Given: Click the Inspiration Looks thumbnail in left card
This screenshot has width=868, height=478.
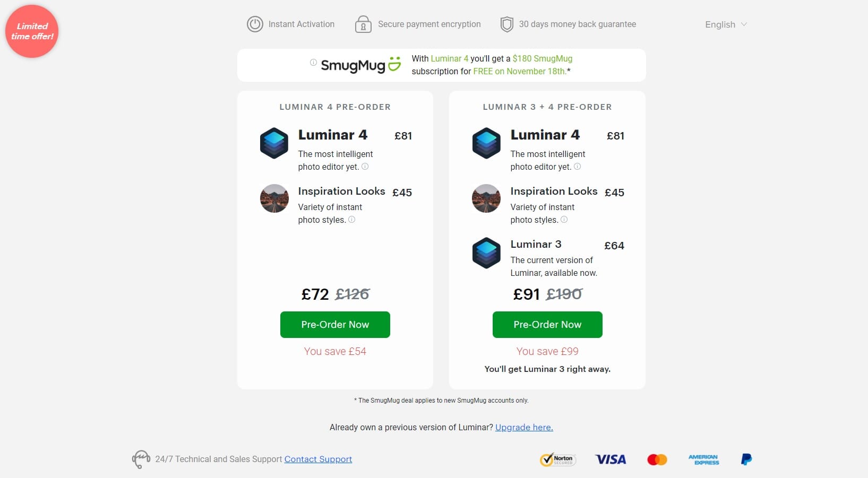Looking at the screenshot, I should 274,198.
